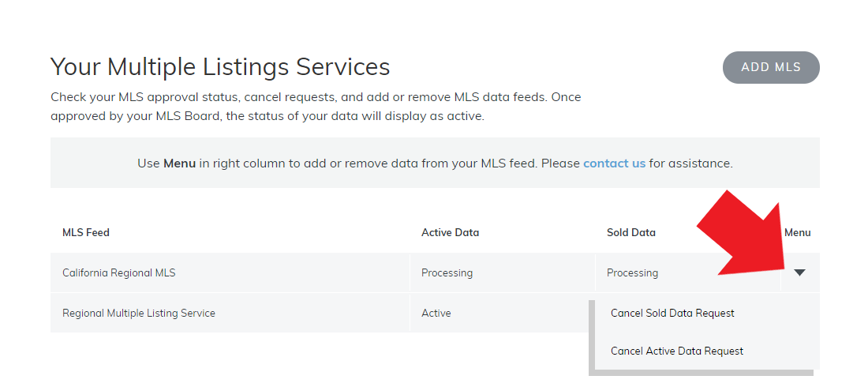
Task: Click the Your Multiple Listings Services heading
Action: coord(220,66)
